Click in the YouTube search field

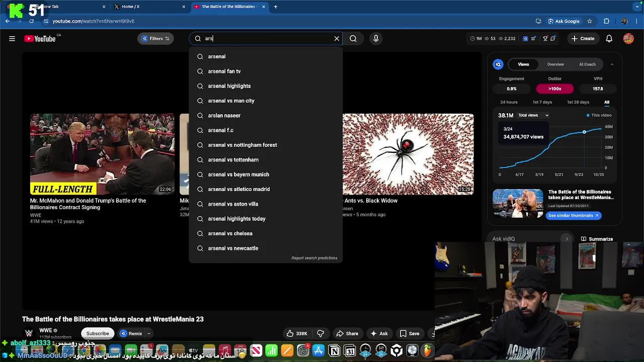(x=266, y=39)
